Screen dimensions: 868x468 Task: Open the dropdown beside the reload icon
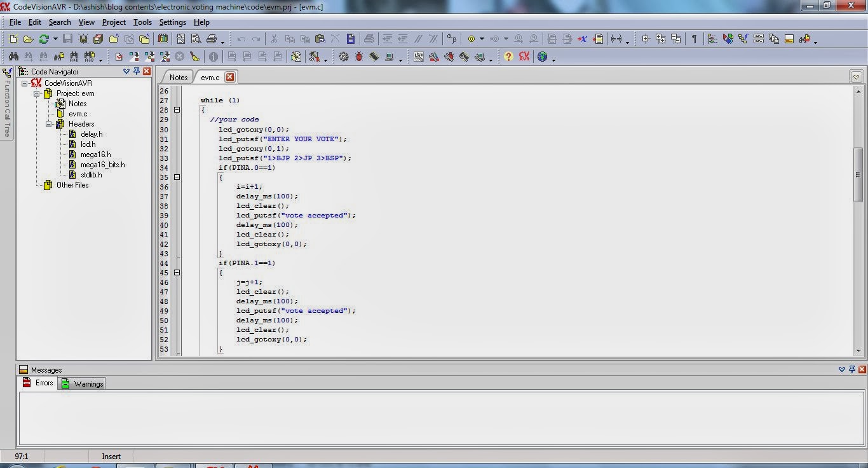56,39
